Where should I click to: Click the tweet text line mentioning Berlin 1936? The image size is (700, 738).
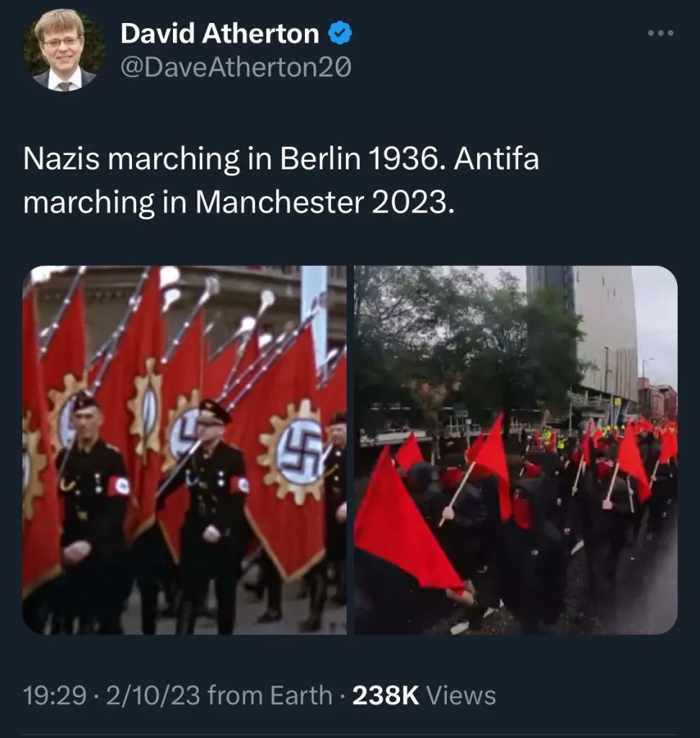pos(281,159)
